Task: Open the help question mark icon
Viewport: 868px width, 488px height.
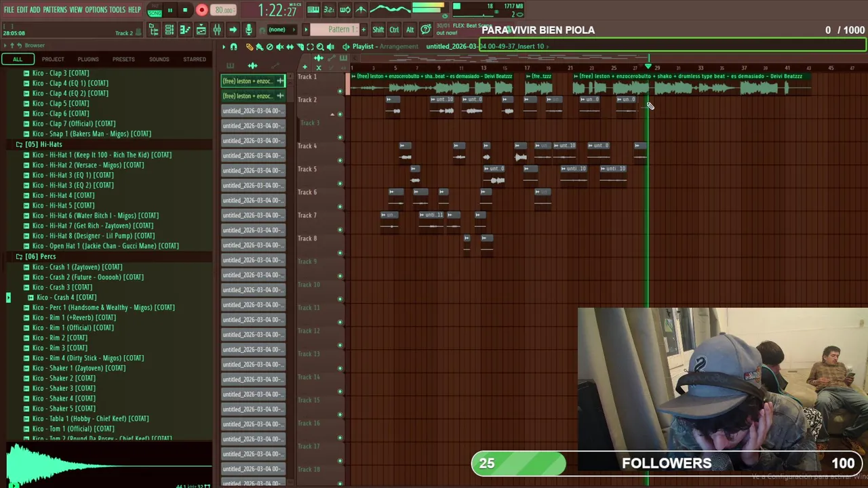Action: 425,30
